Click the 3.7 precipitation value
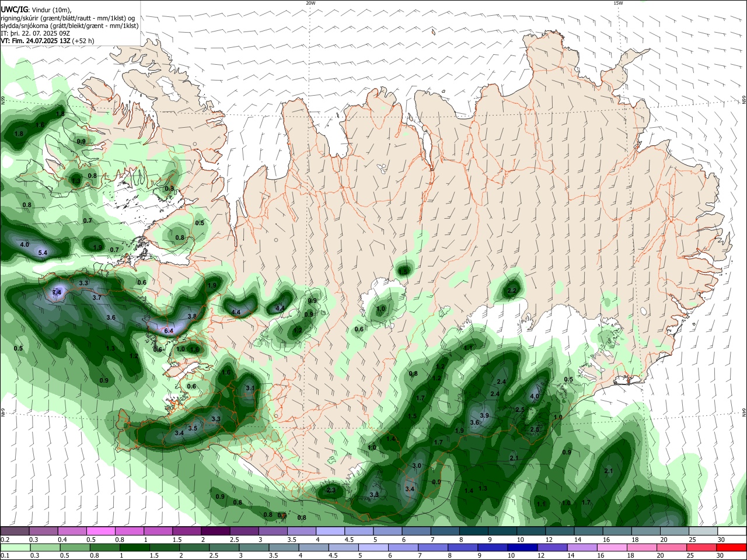 tap(97, 297)
